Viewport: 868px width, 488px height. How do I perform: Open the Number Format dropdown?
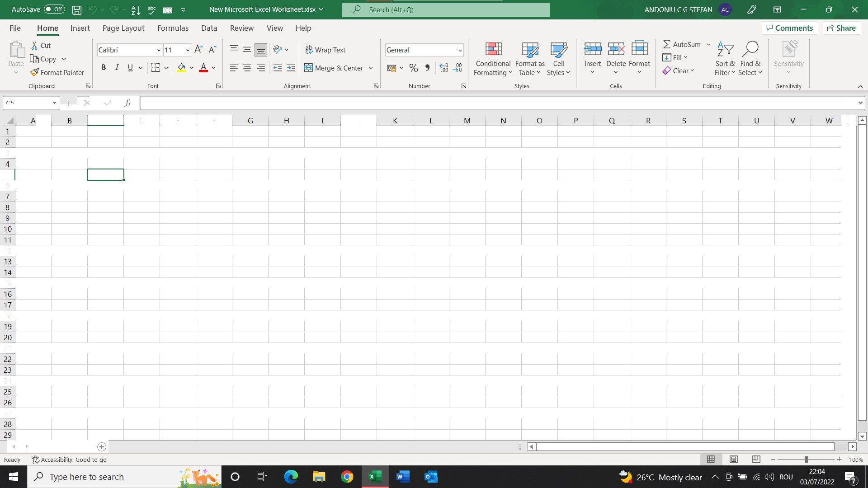460,50
